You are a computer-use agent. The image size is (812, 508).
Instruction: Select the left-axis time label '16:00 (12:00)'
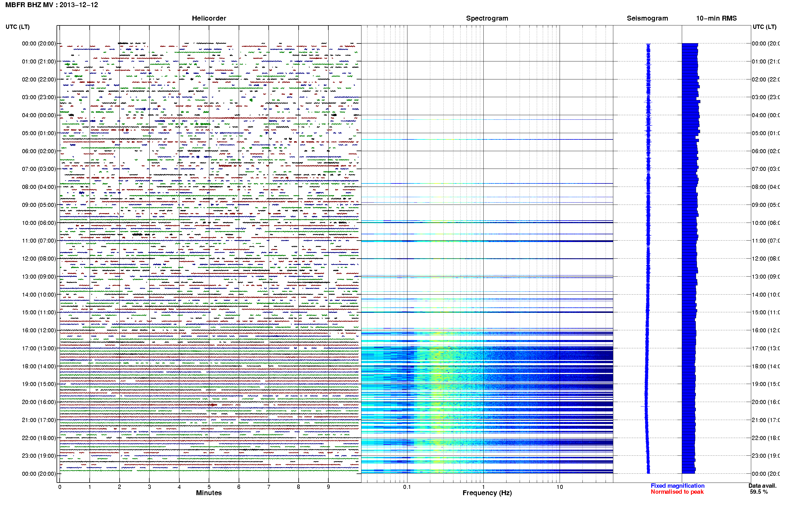(39, 331)
